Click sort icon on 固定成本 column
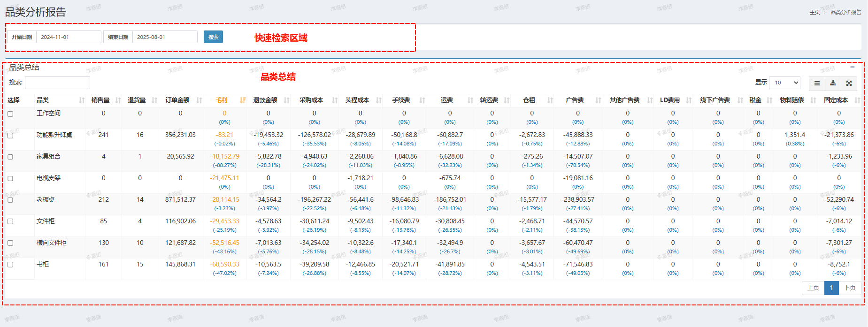Viewport: 868px width, 327px height. (857, 100)
